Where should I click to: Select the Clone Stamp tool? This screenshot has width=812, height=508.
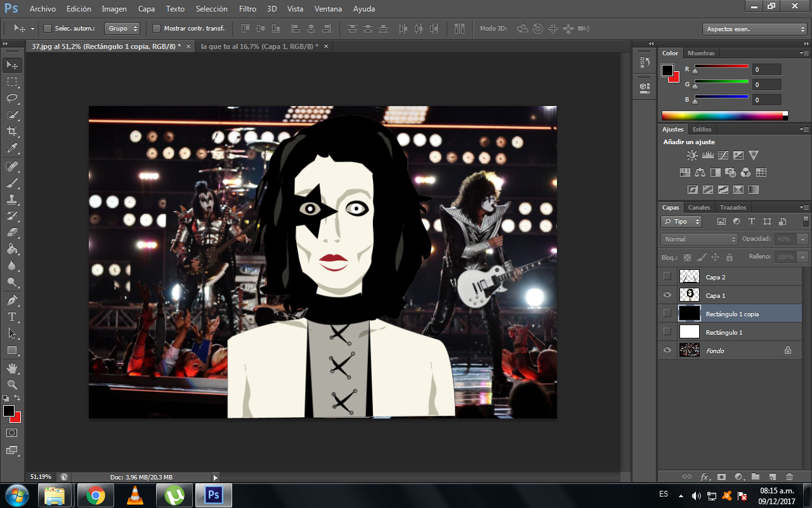(12, 199)
